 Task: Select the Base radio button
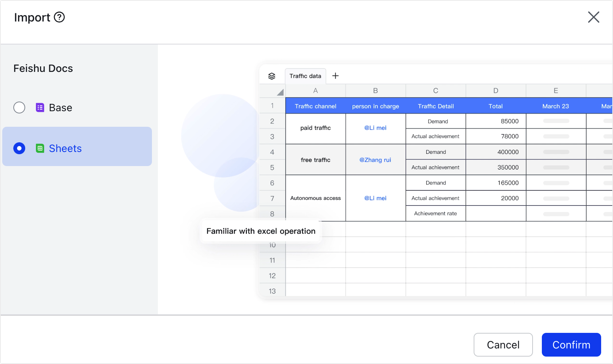tap(19, 107)
